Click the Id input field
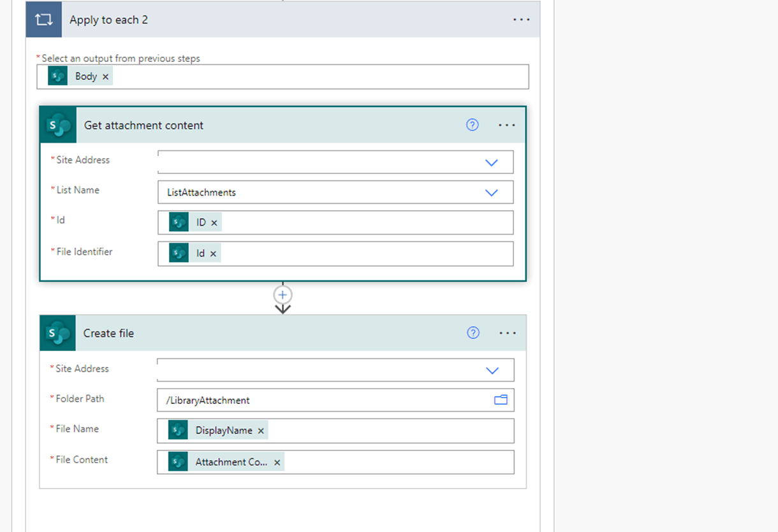778x532 pixels. (x=335, y=222)
